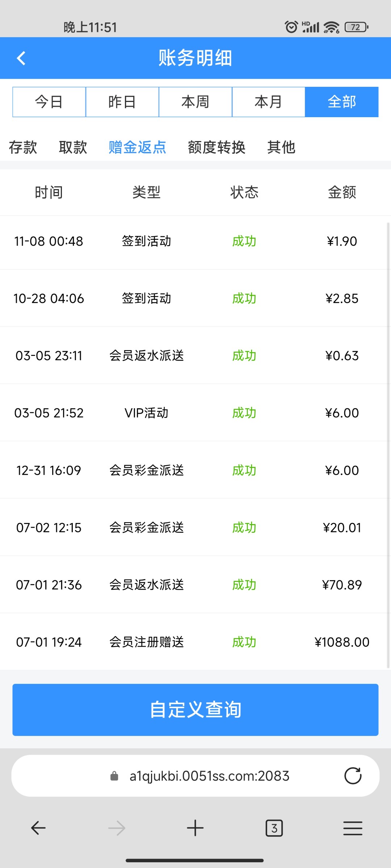The width and height of the screenshot is (391, 868).
Task: Switch to the 本周 date filter
Action: pos(195,102)
